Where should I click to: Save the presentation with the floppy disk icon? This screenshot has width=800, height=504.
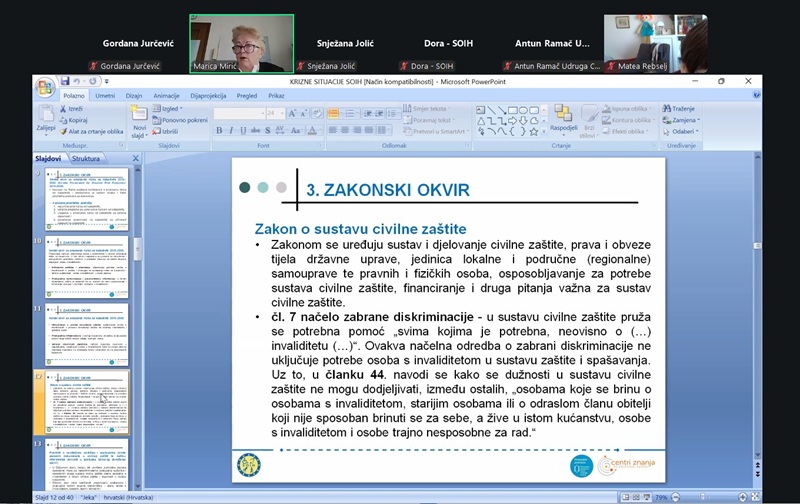pyautogui.click(x=65, y=81)
